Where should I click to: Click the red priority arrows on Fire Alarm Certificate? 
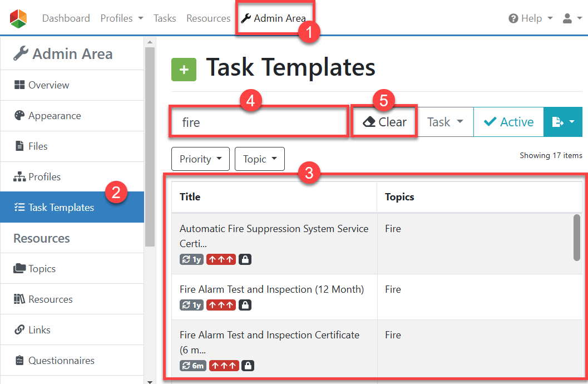(x=224, y=366)
